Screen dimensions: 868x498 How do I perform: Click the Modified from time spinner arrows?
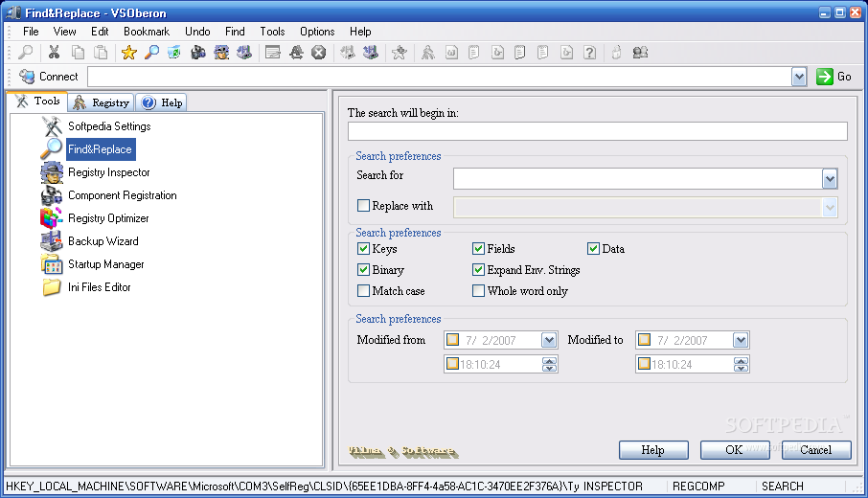(549, 364)
